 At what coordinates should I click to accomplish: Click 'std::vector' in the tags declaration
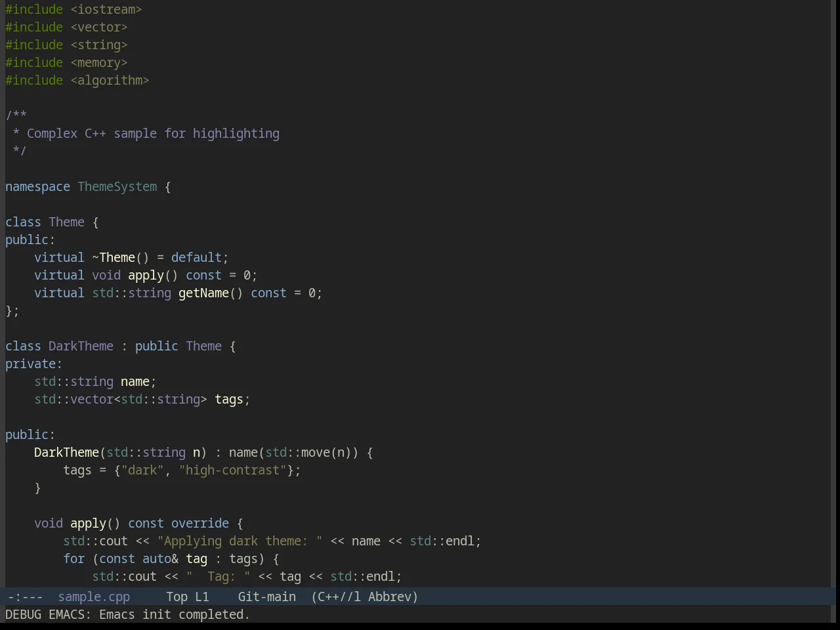(73, 399)
